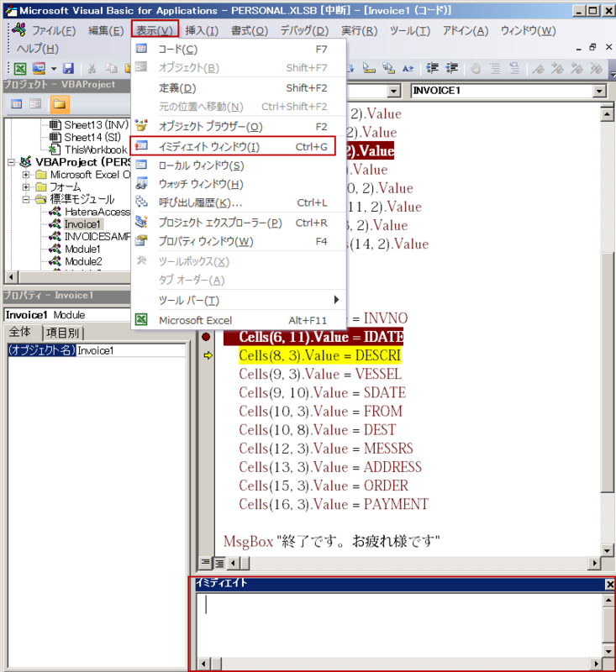Image resolution: width=616 pixels, height=672 pixels.
Task: Switch to Procedure View button
Action: point(206,562)
